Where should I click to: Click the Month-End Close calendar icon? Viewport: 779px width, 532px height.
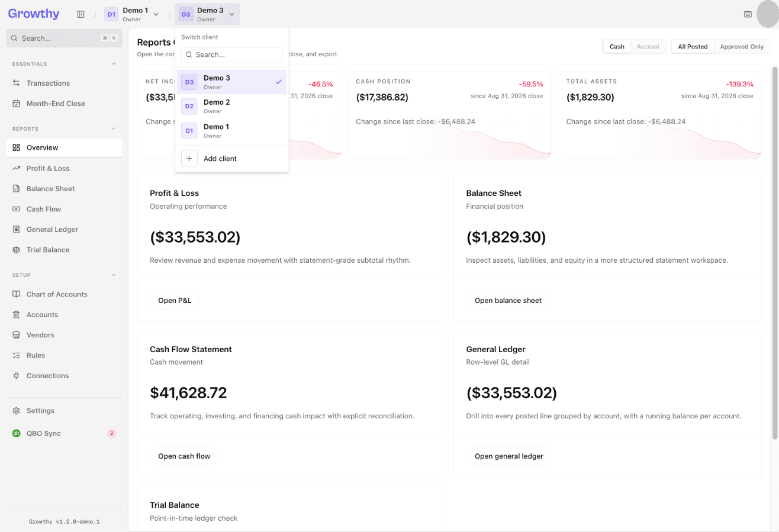[x=17, y=104]
